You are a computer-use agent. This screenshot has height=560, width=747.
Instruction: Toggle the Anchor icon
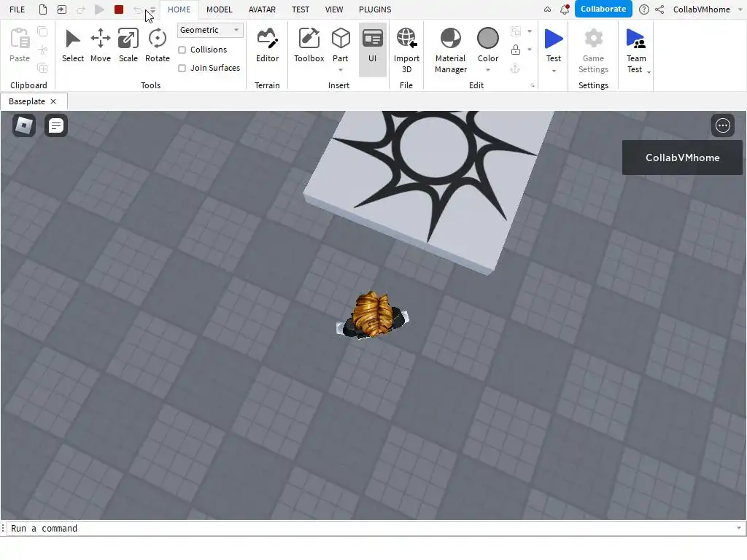pos(516,69)
